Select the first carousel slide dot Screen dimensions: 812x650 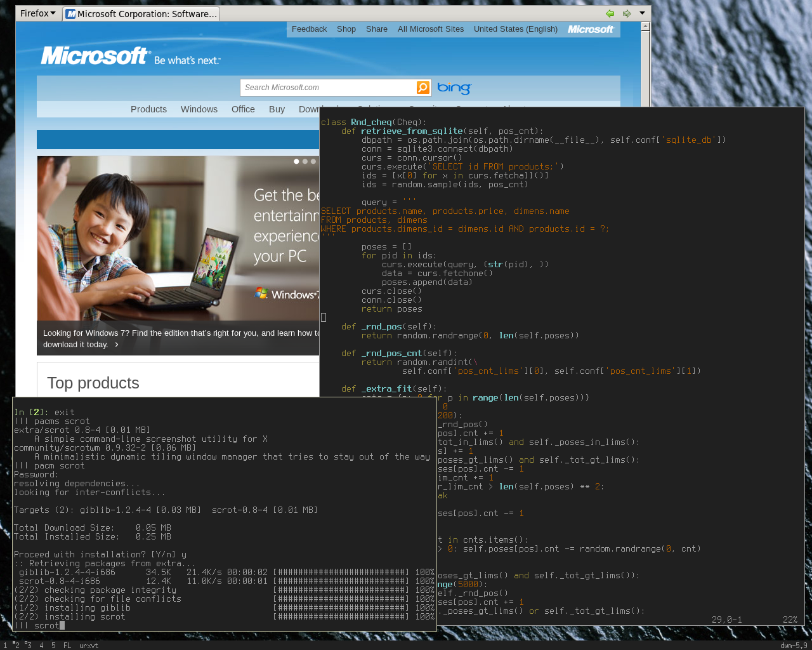point(296,161)
